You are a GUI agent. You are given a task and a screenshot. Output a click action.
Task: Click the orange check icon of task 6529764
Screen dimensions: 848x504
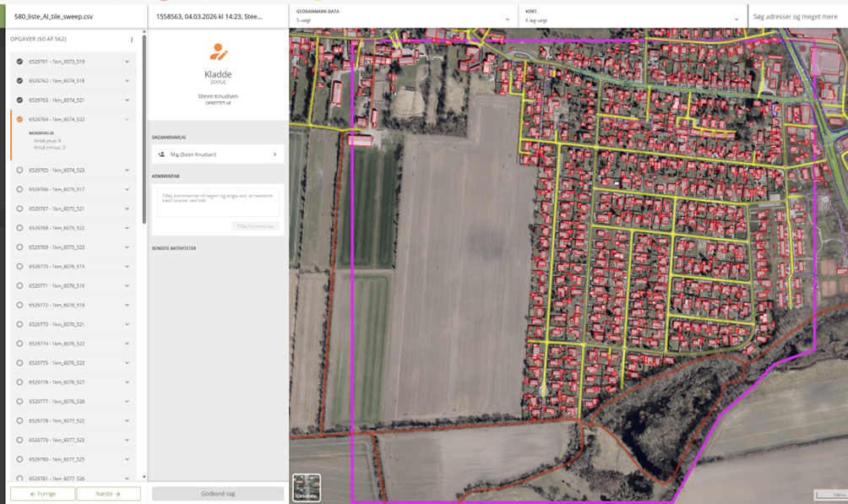19,120
